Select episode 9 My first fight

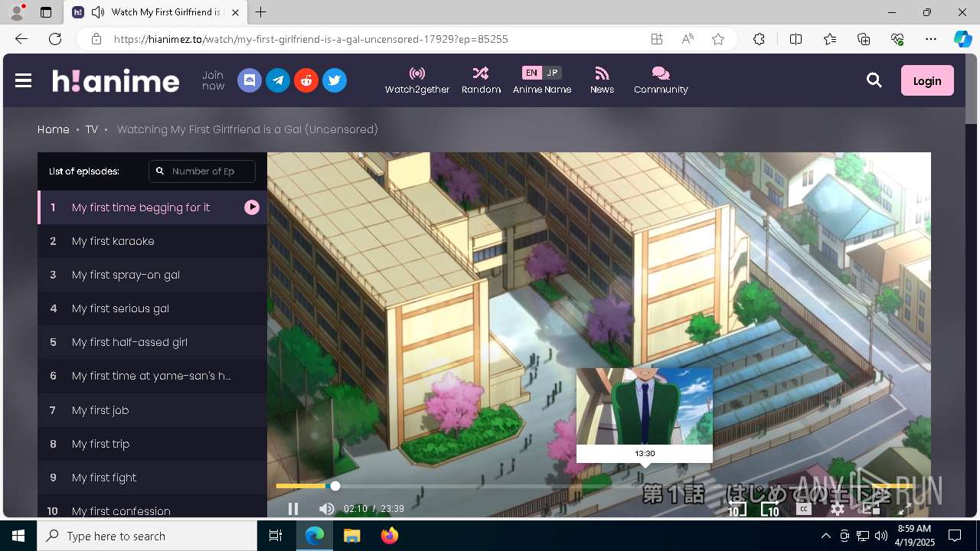(x=152, y=478)
